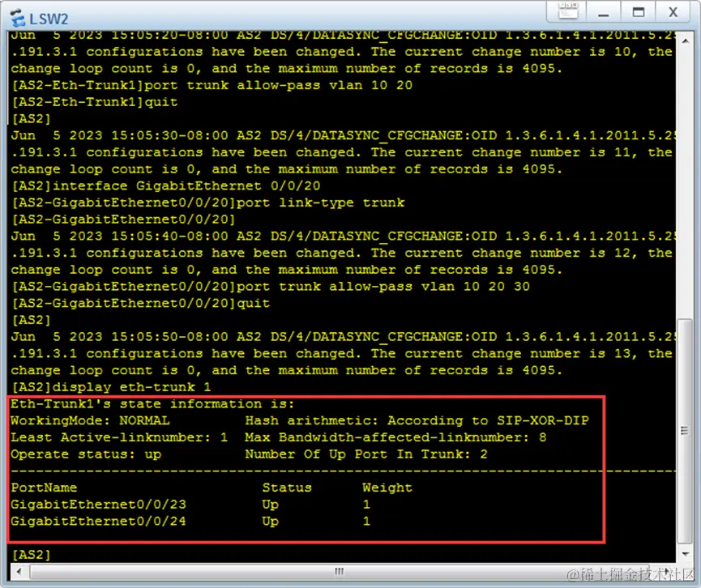Click 'Hash arithmetic: According to SIP-XOR-DIP' text
This screenshot has height=588, width=701.
click(417, 420)
